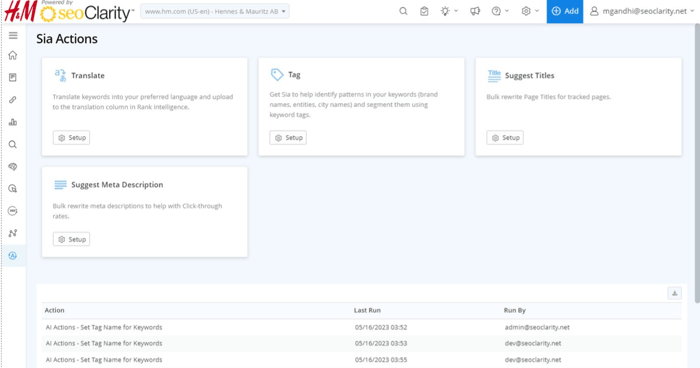Image resolution: width=700 pixels, height=368 pixels.
Task: Open the mgandhi@seoclarity.net account menu
Action: point(642,11)
